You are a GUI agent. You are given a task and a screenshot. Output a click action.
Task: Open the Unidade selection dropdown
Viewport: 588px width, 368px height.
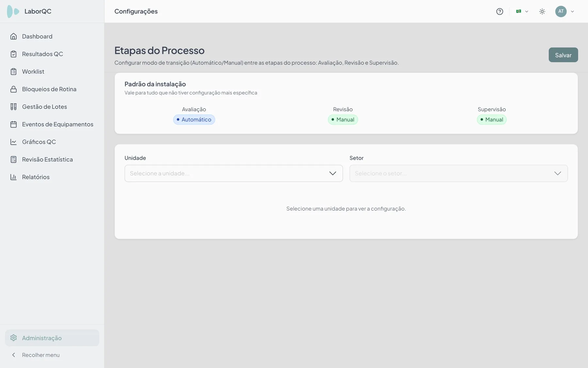[x=234, y=173]
